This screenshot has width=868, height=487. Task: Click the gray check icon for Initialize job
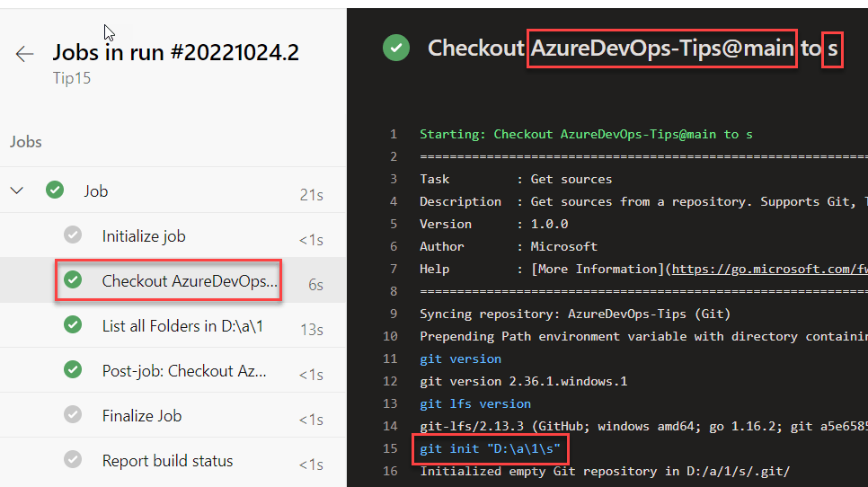coord(73,235)
